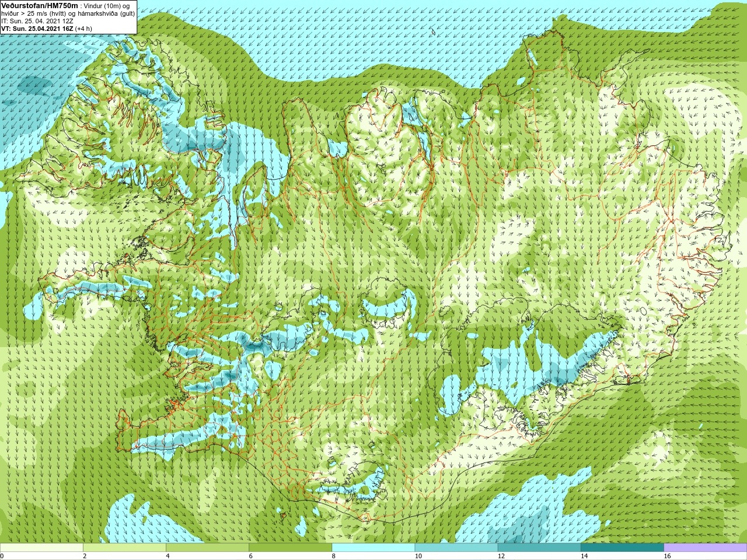The width and height of the screenshot is (747, 560).
Task: Click the scale label '10'
Action: pos(418,556)
